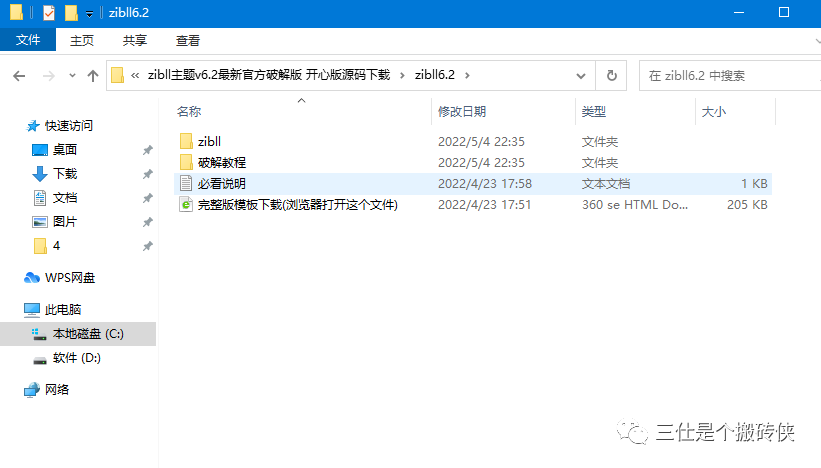Screen dimensions: 821x468
Task: Click the pin icon next to 图片
Action: coord(148,222)
